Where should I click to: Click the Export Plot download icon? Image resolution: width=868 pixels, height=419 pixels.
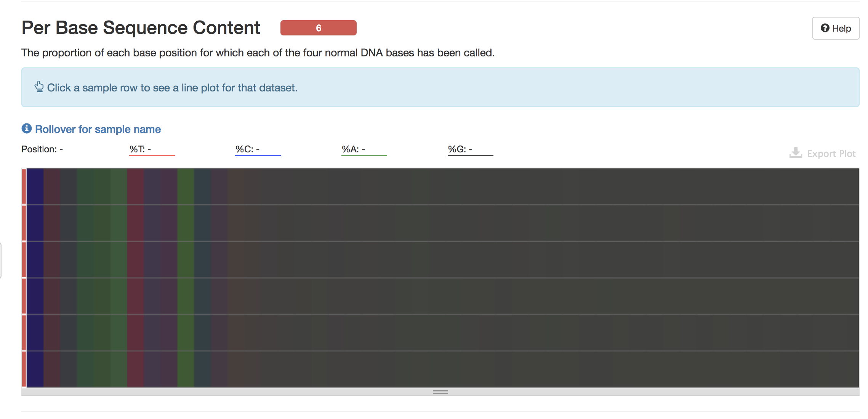tap(796, 153)
